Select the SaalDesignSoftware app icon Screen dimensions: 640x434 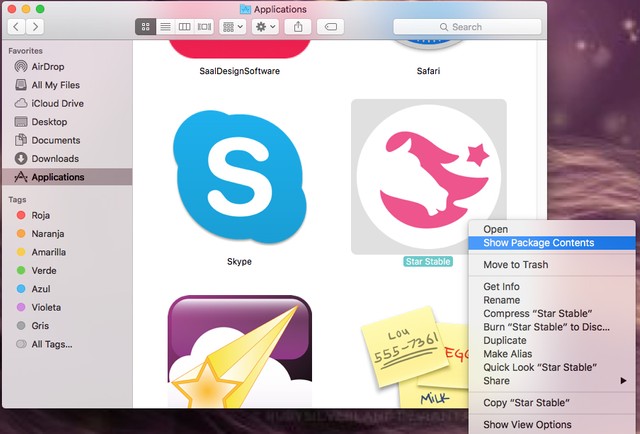pyautogui.click(x=240, y=49)
